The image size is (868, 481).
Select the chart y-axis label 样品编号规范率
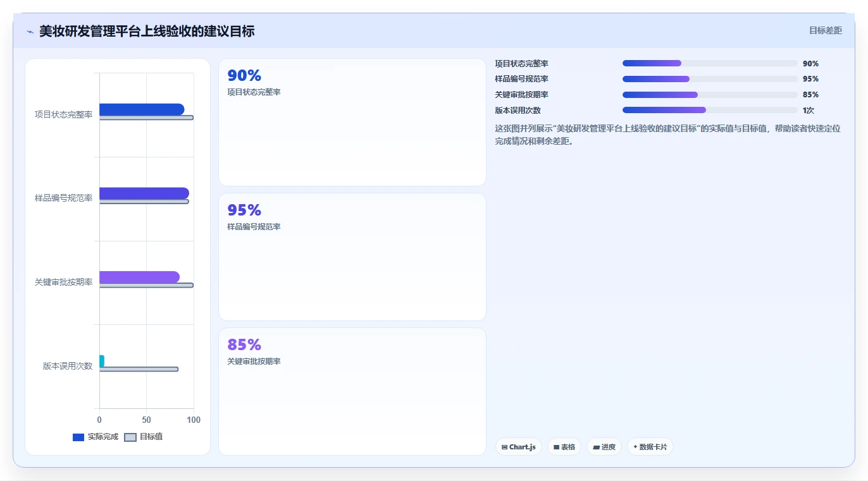63,198
